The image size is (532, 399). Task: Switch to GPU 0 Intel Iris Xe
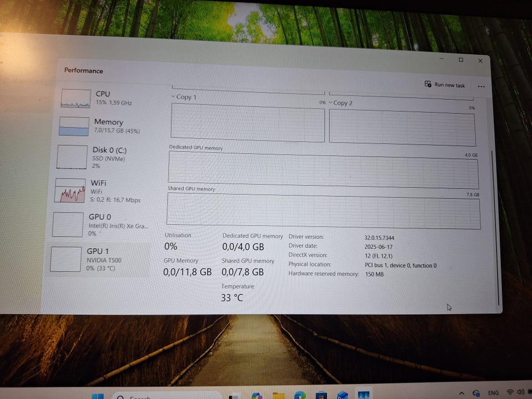pyautogui.click(x=67, y=224)
